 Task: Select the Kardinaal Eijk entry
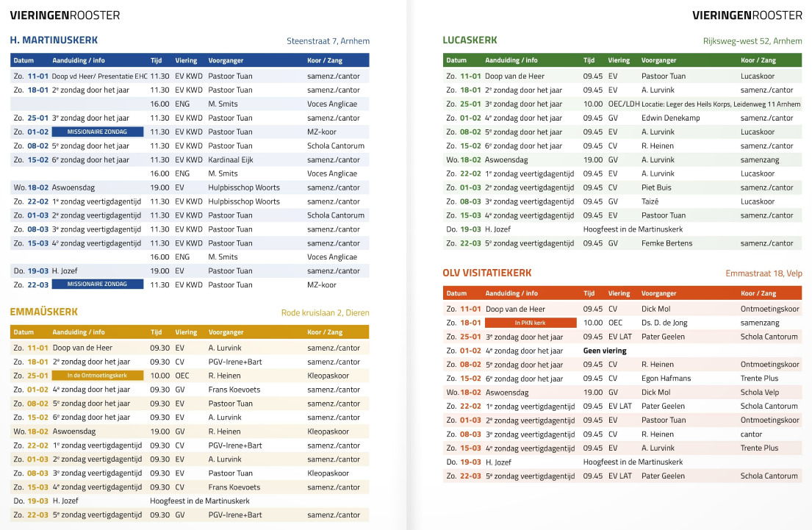[x=234, y=160]
